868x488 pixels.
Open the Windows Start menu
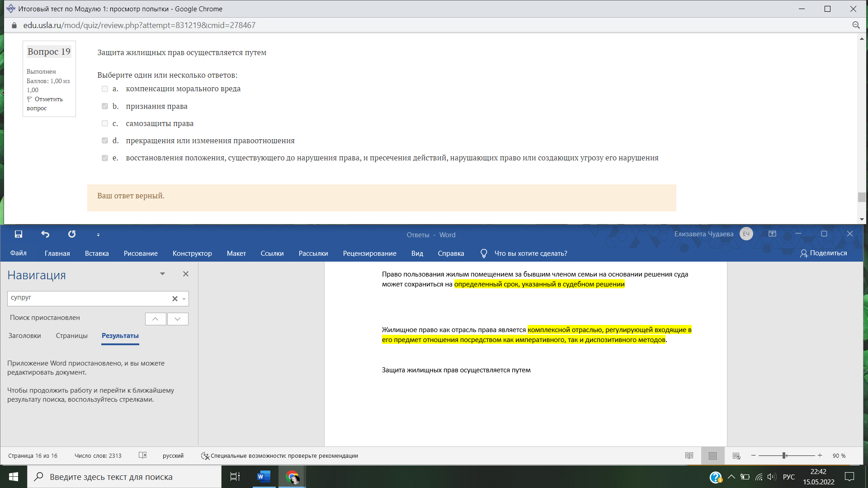point(14,477)
